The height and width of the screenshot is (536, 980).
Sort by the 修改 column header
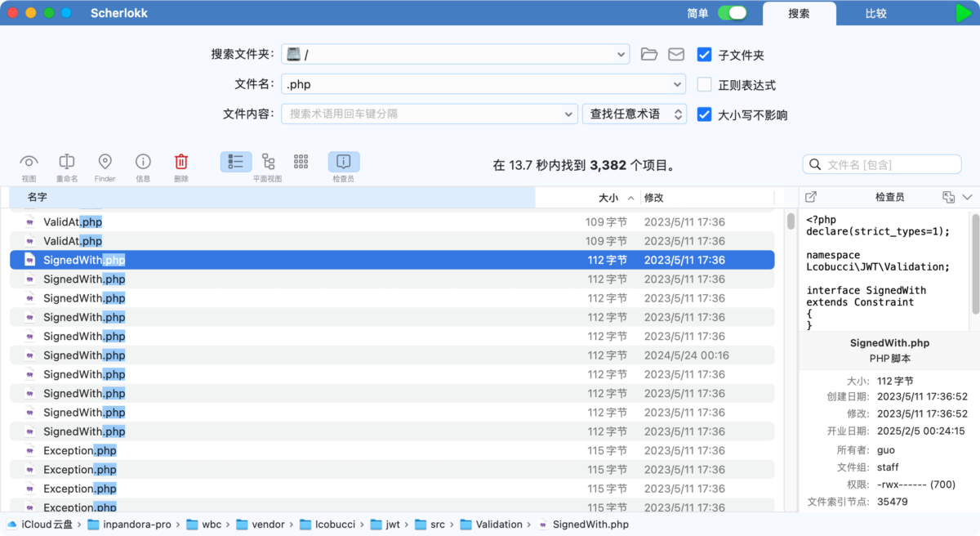point(707,197)
